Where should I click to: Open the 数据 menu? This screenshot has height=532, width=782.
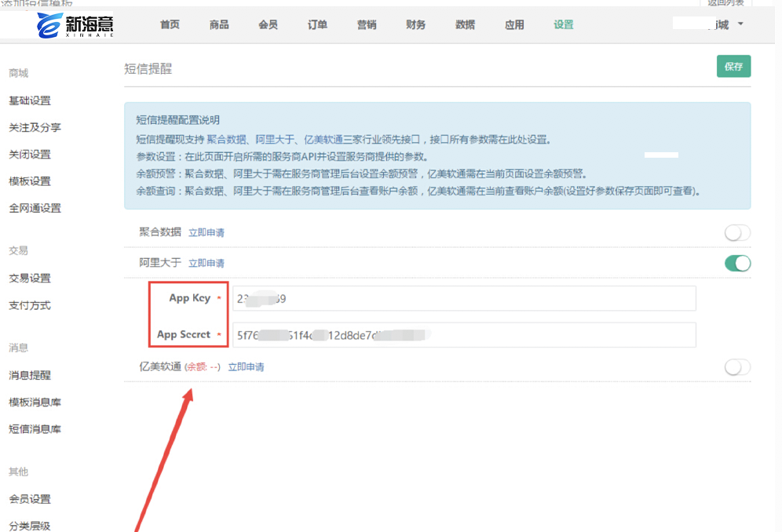point(465,24)
